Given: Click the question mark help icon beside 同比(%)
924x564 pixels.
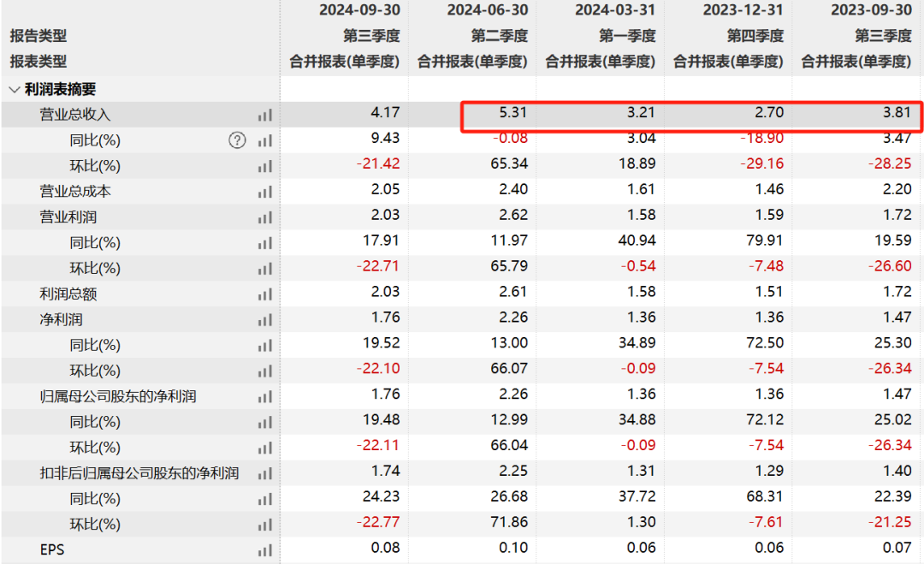Looking at the screenshot, I should coord(237,140).
